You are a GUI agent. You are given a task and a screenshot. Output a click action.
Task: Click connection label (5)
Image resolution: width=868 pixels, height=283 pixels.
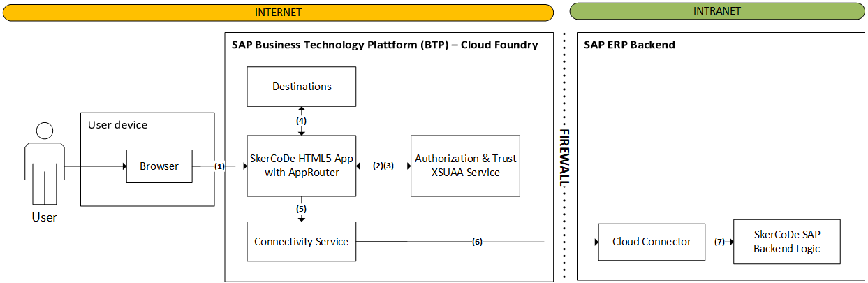click(301, 208)
